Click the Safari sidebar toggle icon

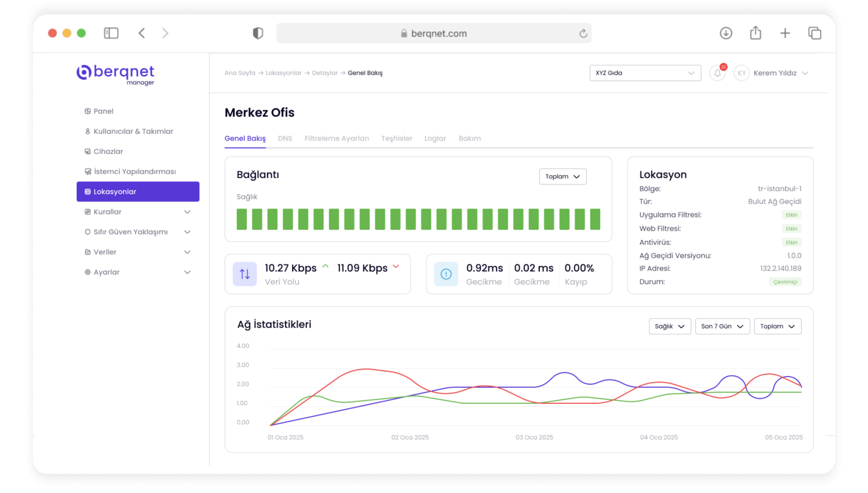[111, 33]
